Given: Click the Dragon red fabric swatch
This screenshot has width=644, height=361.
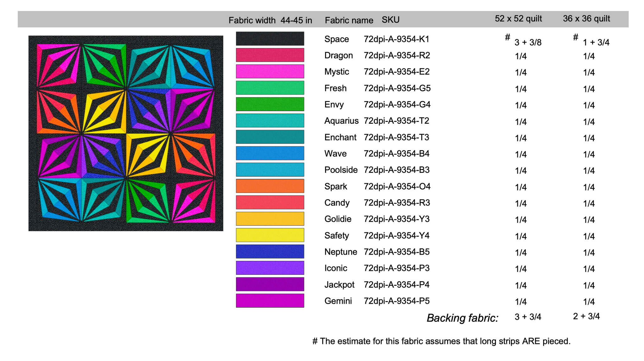Looking at the screenshot, I should click(270, 55).
